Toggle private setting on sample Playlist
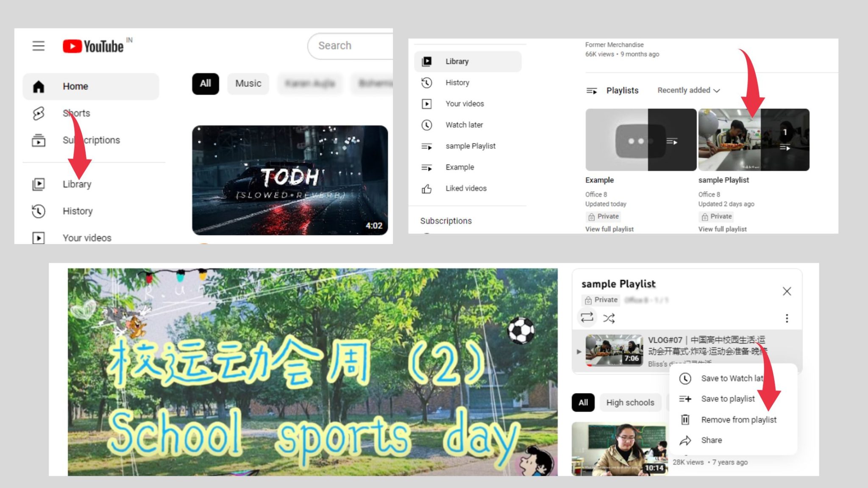The height and width of the screenshot is (488, 868). pyautogui.click(x=600, y=299)
